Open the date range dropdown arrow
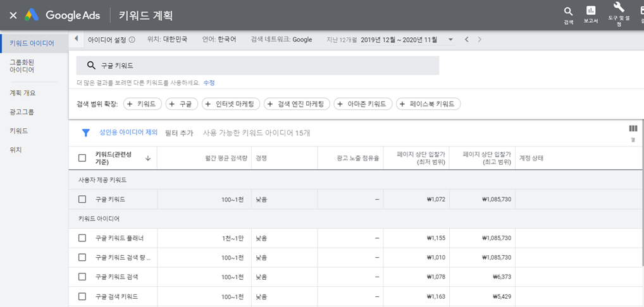 click(450, 40)
